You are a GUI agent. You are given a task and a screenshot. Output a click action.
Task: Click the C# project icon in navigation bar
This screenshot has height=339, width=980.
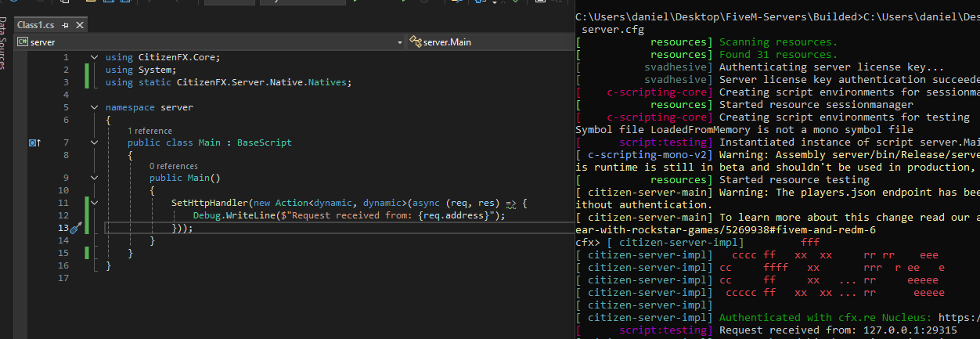pos(23,41)
